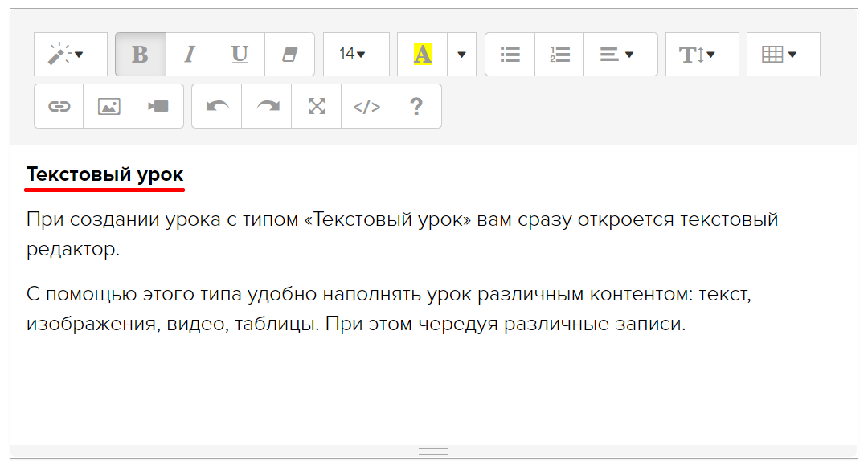The width and height of the screenshot is (868, 466).
Task: Open the insert table dropdown
Action: click(x=783, y=55)
